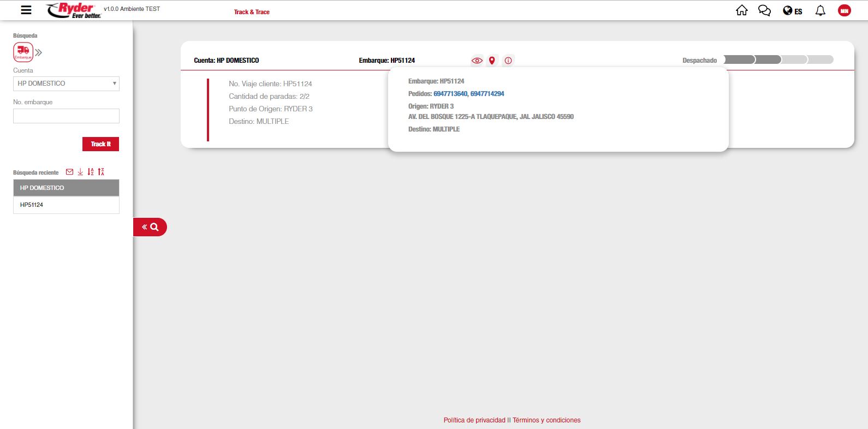Open the Track & Trace tab
The height and width of the screenshot is (429, 868).
click(x=252, y=12)
